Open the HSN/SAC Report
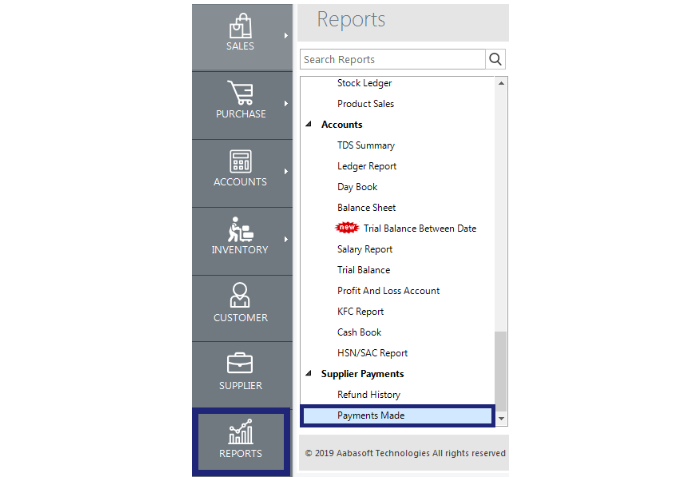This screenshot has width=700, height=477. [x=372, y=353]
